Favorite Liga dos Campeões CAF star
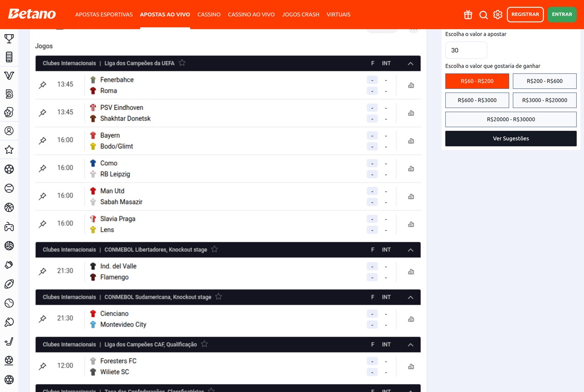 (204, 344)
